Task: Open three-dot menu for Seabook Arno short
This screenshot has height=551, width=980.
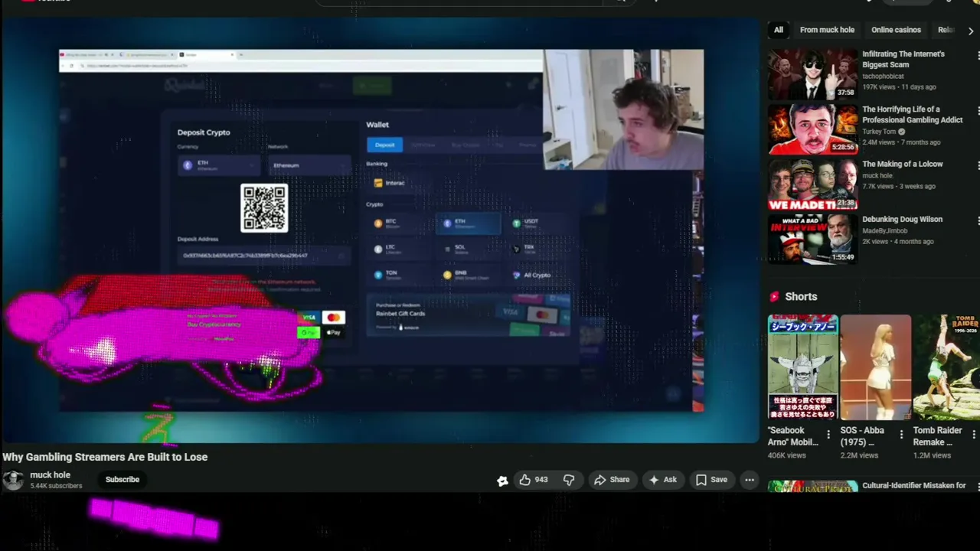Action: click(x=828, y=435)
